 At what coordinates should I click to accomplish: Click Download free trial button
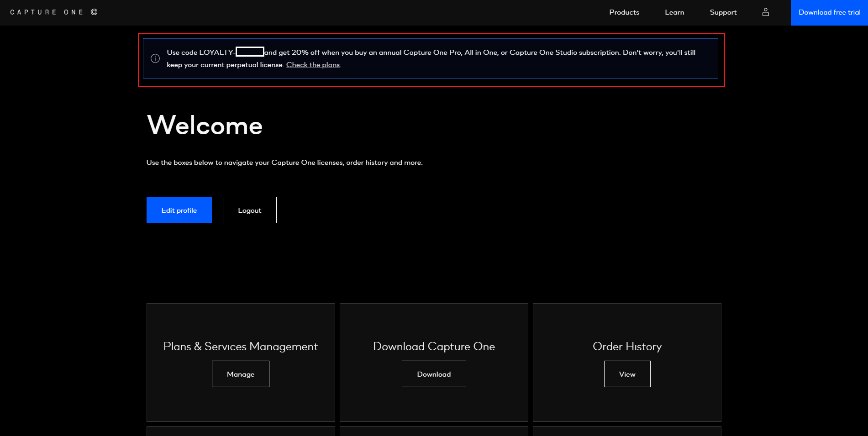(x=829, y=13)
